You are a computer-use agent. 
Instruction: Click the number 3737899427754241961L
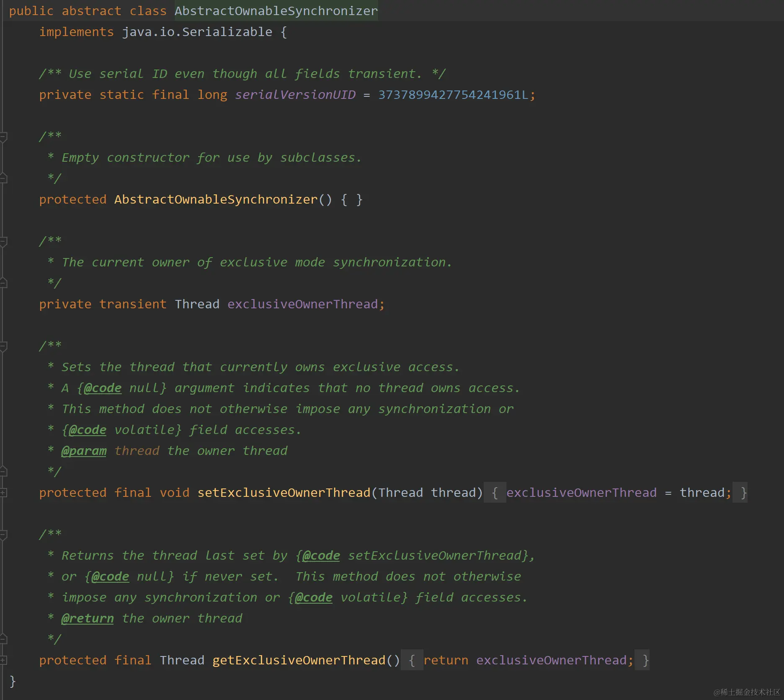[x=453, y=95]
